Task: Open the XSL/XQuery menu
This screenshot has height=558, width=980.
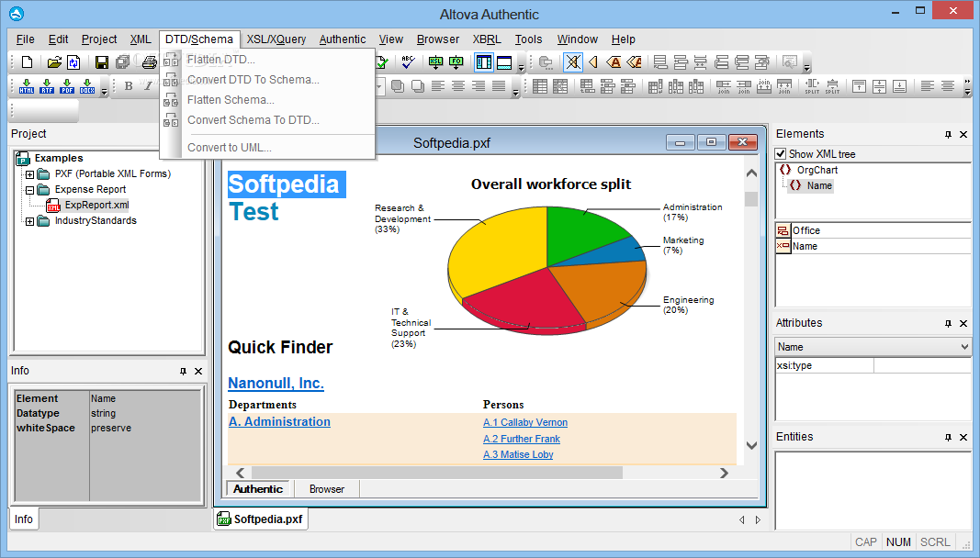Action: click(276, 39)
